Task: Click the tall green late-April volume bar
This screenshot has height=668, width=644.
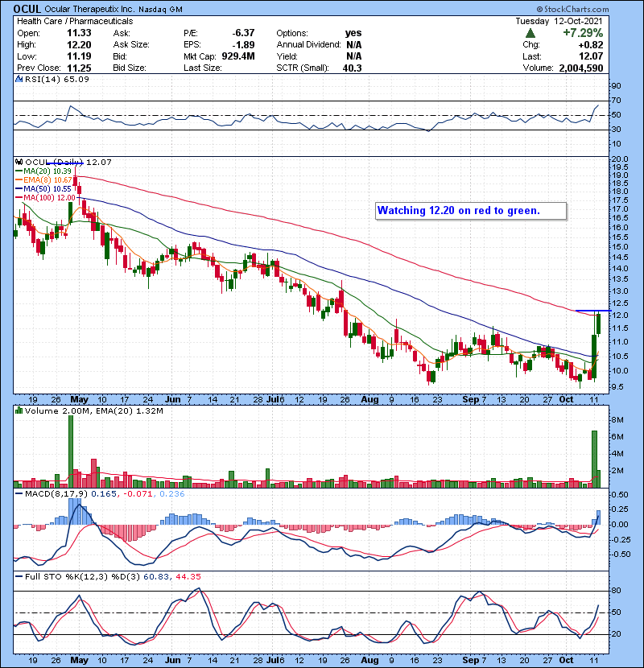Action: tap(71, 452)
